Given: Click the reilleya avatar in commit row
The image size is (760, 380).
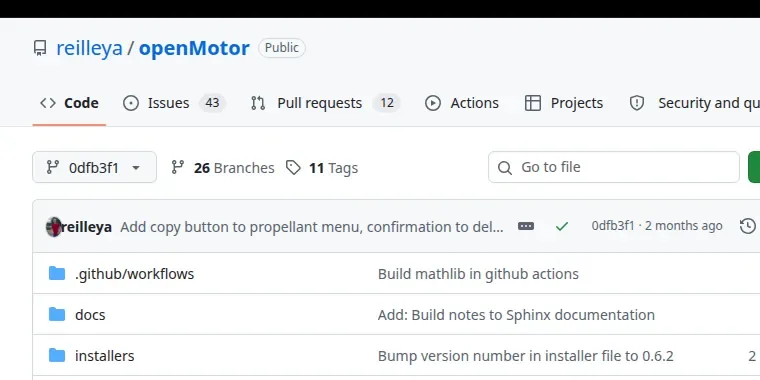Looking at the screenshot, I should [53, 226].
